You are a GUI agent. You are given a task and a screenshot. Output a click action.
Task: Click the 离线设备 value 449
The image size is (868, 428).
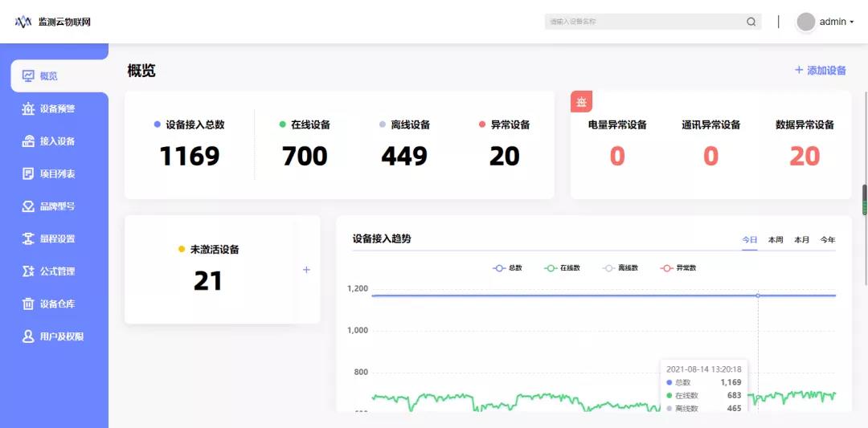[404, 156]
